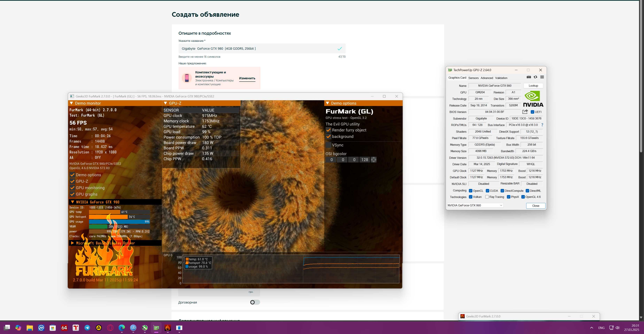The height and width of the screenshot is (334, 644).
Task: Click the small Geeks3D FurMark 2.7.0.0 title bar
Action: [x=529, y=316]
